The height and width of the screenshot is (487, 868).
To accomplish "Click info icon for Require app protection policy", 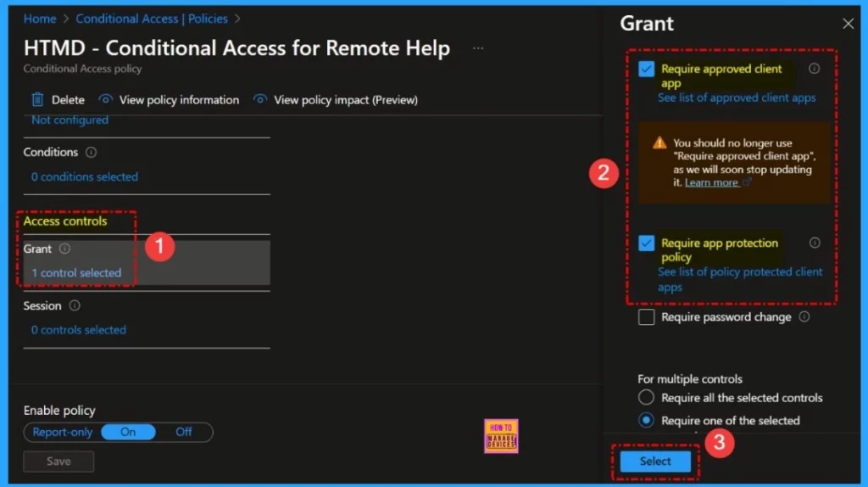I will pyautogui.click(x=815, y=243).
